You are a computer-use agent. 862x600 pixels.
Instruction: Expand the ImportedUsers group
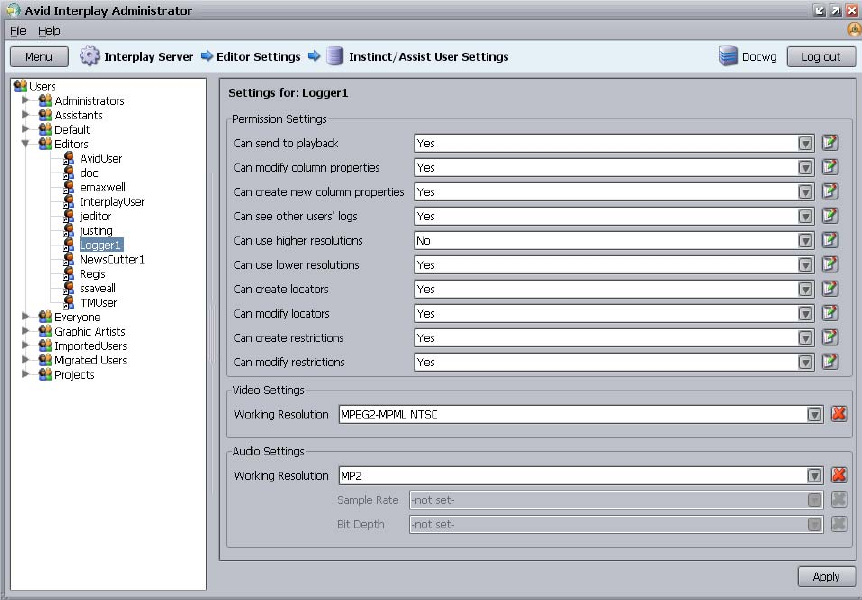[x=25, y=345]
